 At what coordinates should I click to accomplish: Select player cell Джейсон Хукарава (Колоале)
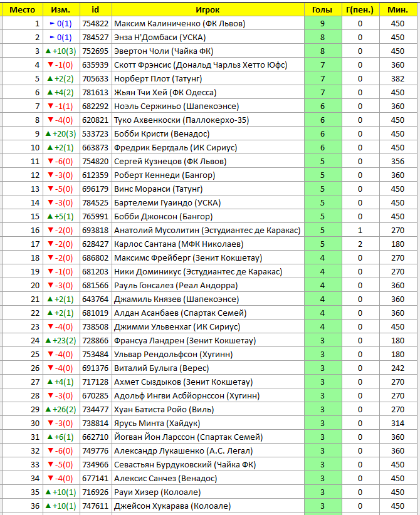pyautogui.click(x=208, y=506)
